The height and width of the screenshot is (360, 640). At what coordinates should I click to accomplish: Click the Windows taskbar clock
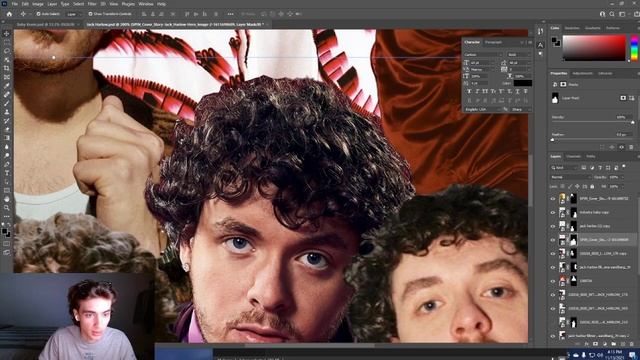[x=614, y=354]
